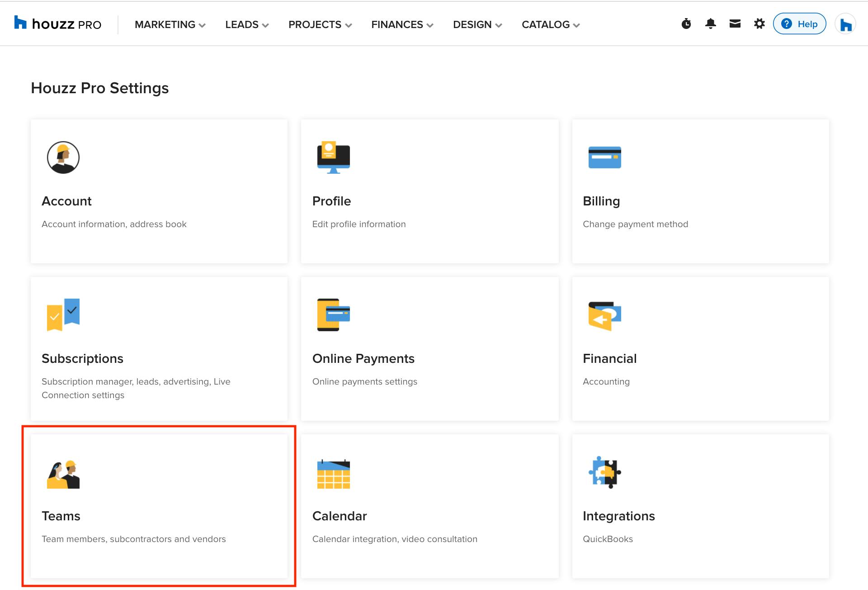Click the Account person icon
Image resolution: width=868 pixels, height=590 pixels.
tap(63, 157)
